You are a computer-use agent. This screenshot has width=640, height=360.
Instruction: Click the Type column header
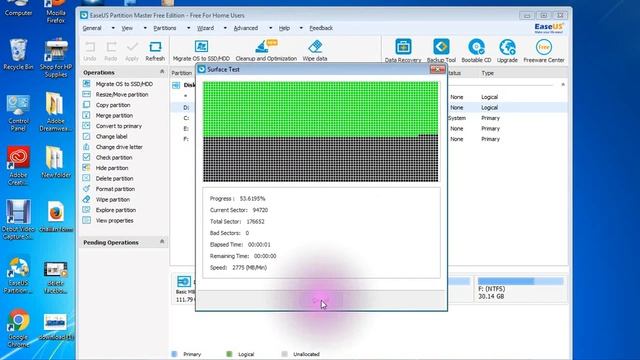pos(487,73)
